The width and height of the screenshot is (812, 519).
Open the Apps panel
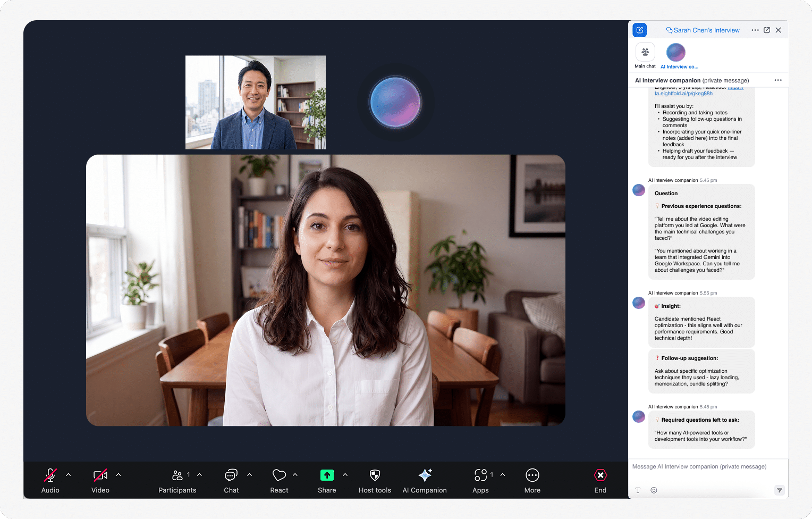coord(481,475)
